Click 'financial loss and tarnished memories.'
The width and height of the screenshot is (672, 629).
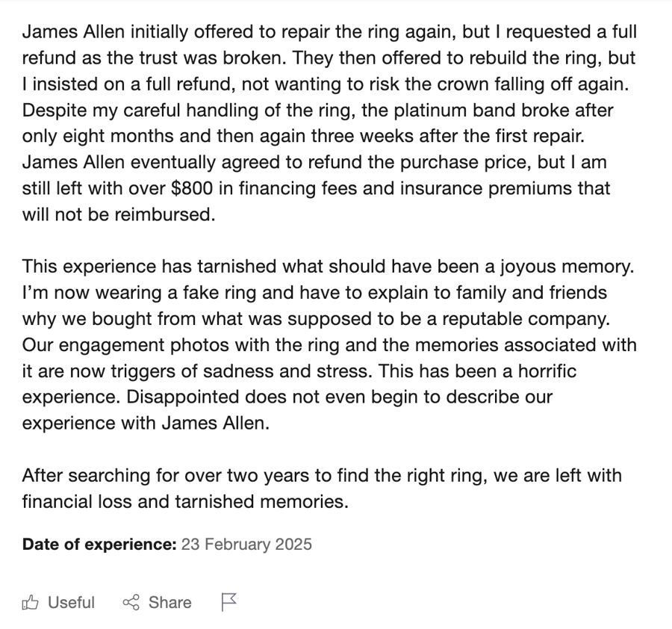tap(186, 501)
